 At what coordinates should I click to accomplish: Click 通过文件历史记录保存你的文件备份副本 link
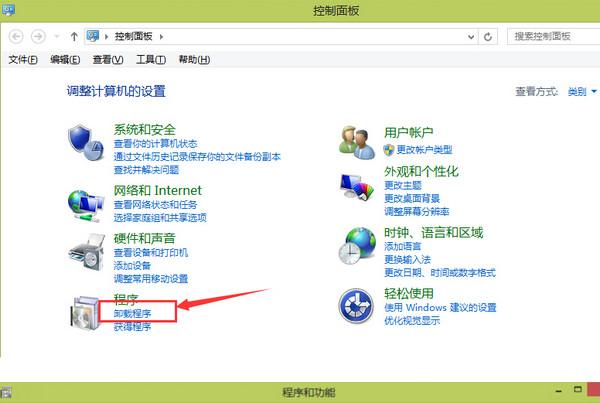coord(197,157)
